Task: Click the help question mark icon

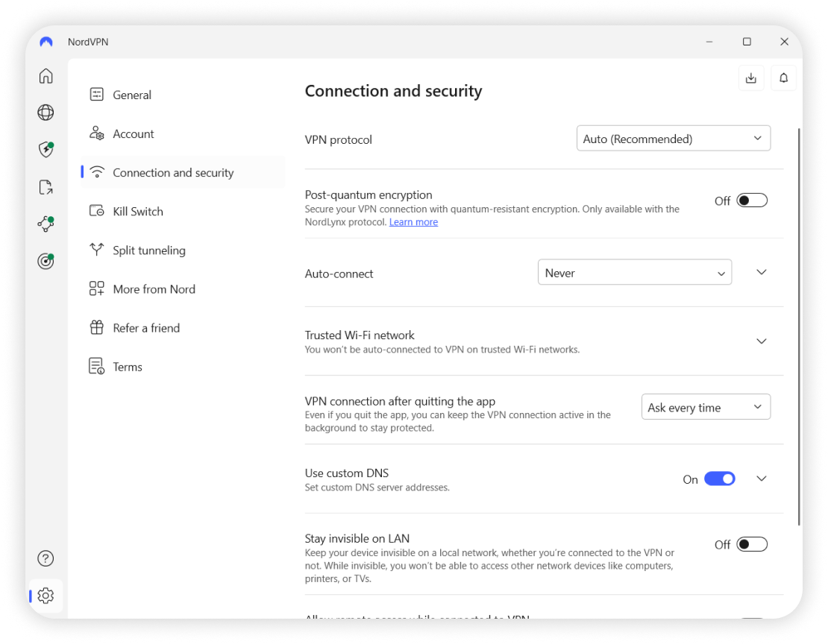Action: [46, 558]
